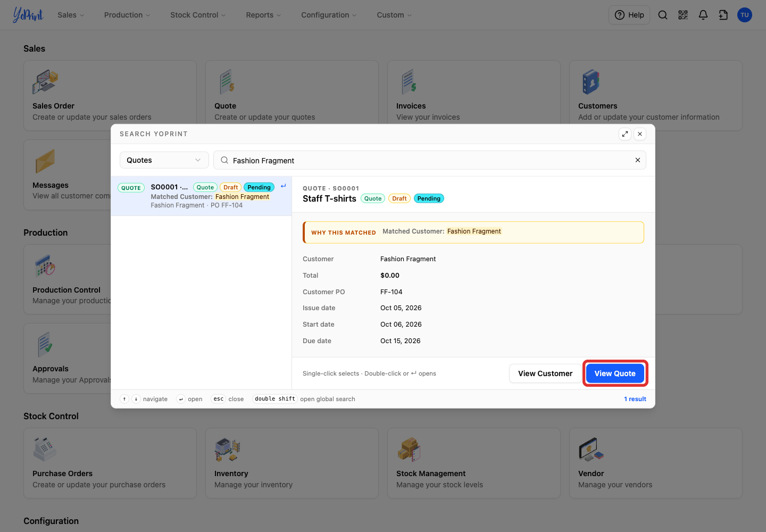Click the Start date value Oct 06, 2026
766x532 pixels.
401,325
